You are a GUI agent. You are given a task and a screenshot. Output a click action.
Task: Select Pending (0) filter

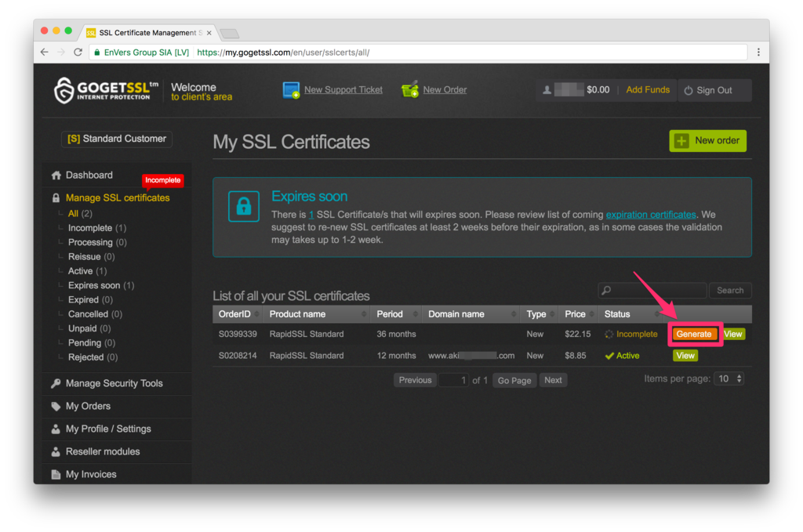pyautogui.click(x=92, y=342)
